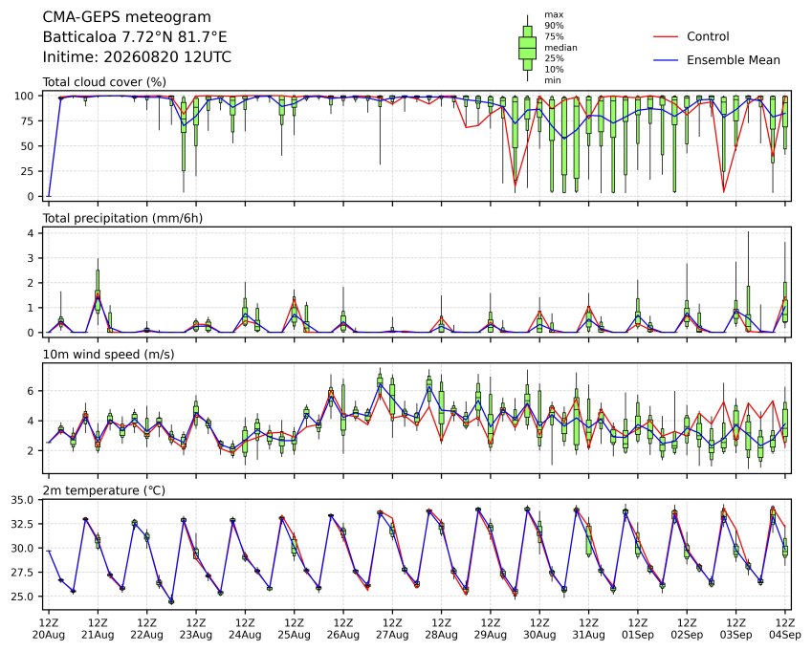Click the "50" tick on cloud cover axis
The image size is (812, 651).
[27, 146]
